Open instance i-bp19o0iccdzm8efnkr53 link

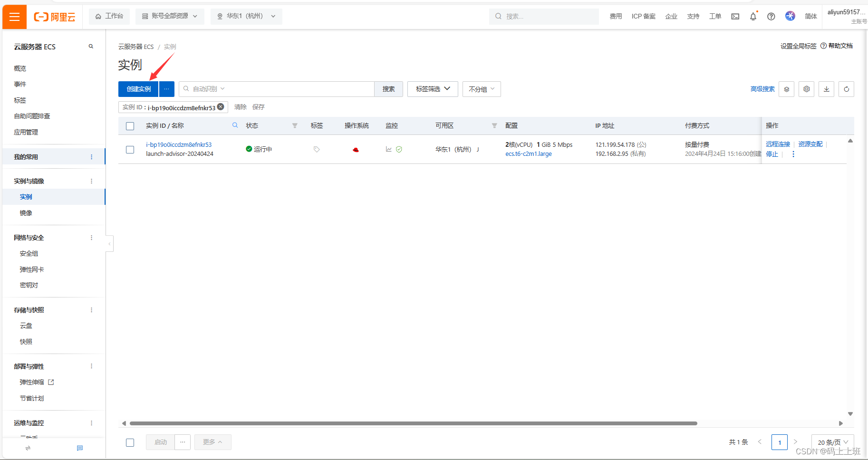click(179, 144)
